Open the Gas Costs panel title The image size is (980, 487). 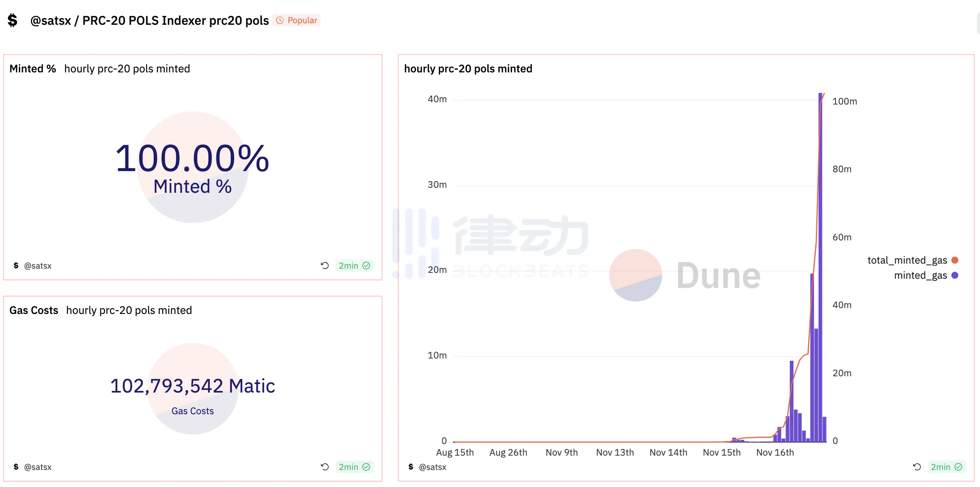point(34,310)
